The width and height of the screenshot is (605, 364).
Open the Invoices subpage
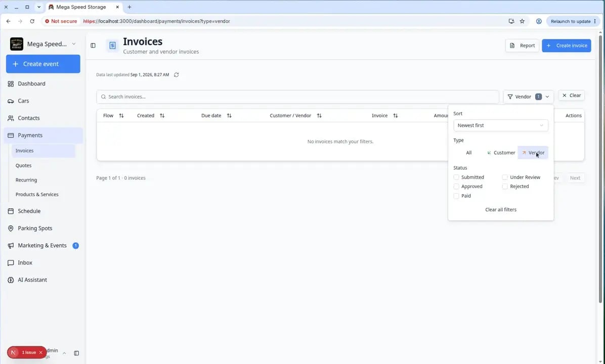point(25,151)
